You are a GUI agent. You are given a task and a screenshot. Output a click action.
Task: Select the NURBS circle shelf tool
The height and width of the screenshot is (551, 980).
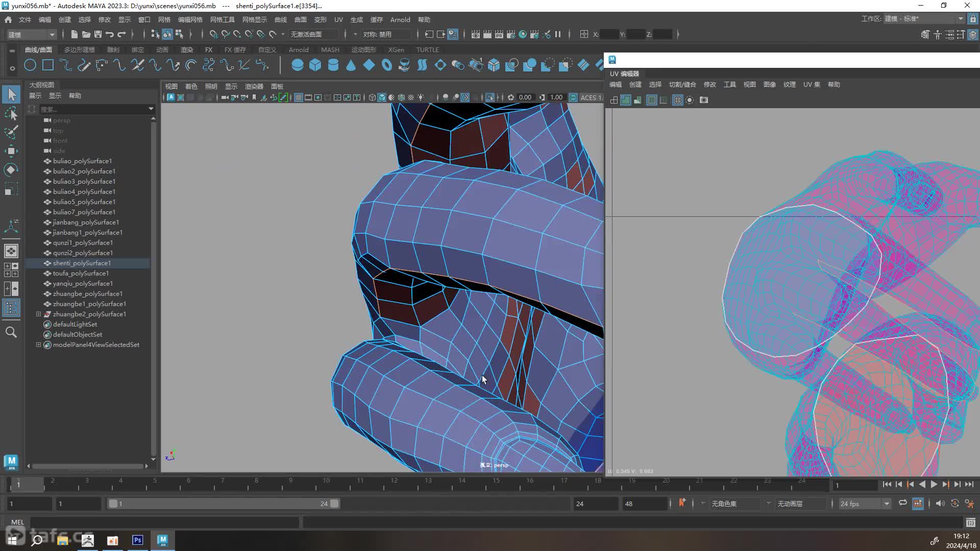tap(30, 65)
